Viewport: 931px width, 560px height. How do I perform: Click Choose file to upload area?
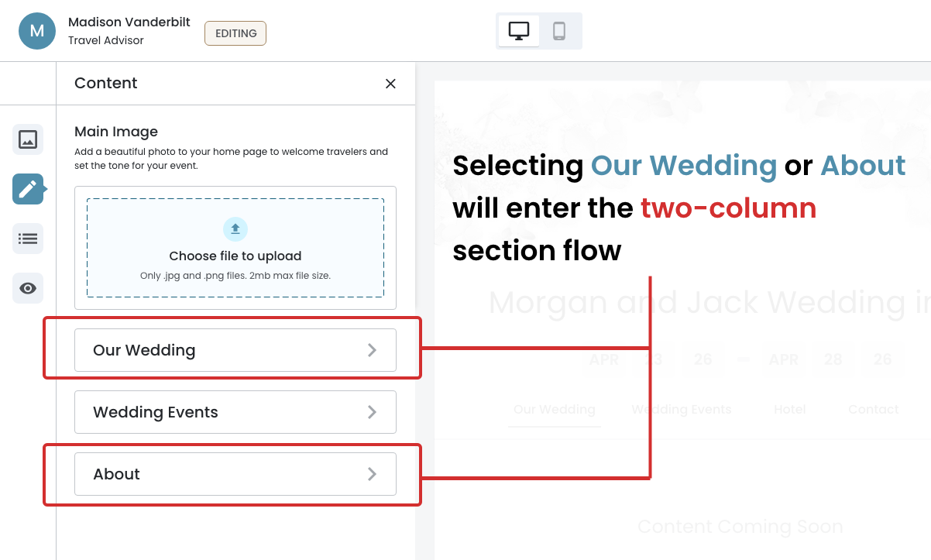click(x=235, y=256)
